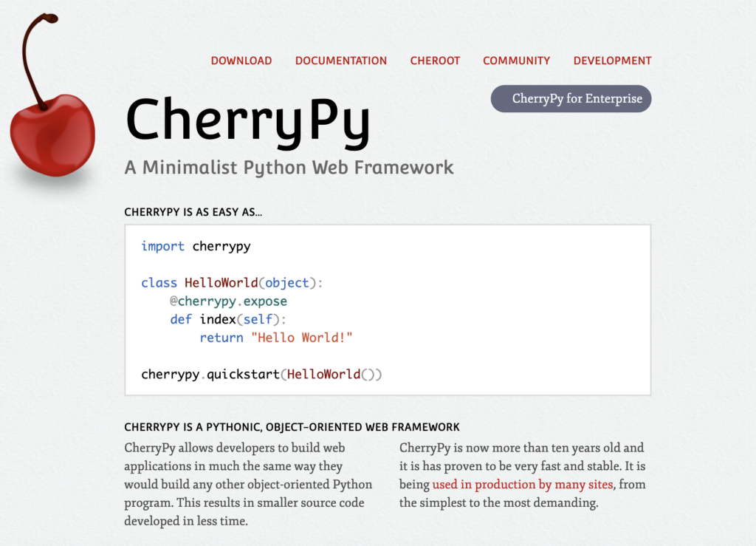Open the Development nav item

[x=612, y=61]
